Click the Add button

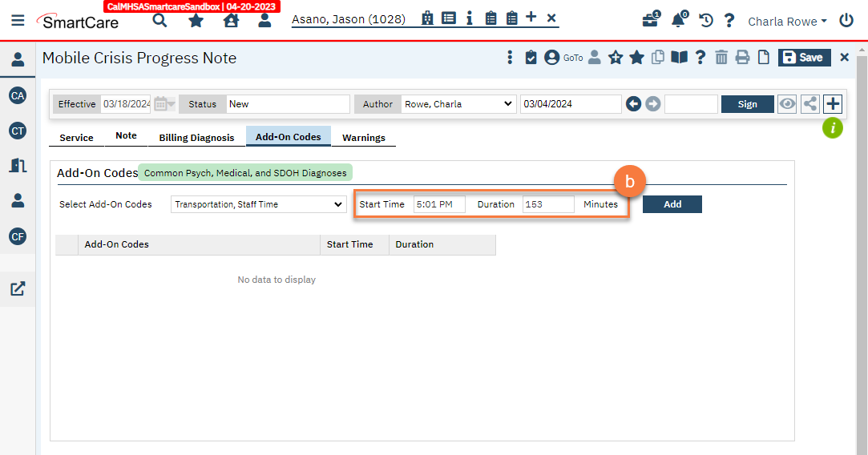click(x=672, y=204)
